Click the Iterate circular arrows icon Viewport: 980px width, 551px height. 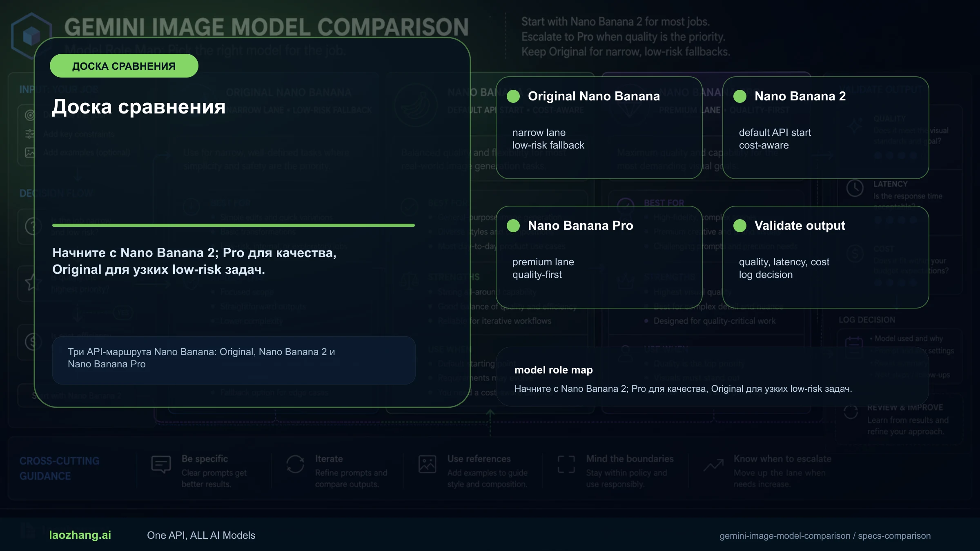coord(295,464)
